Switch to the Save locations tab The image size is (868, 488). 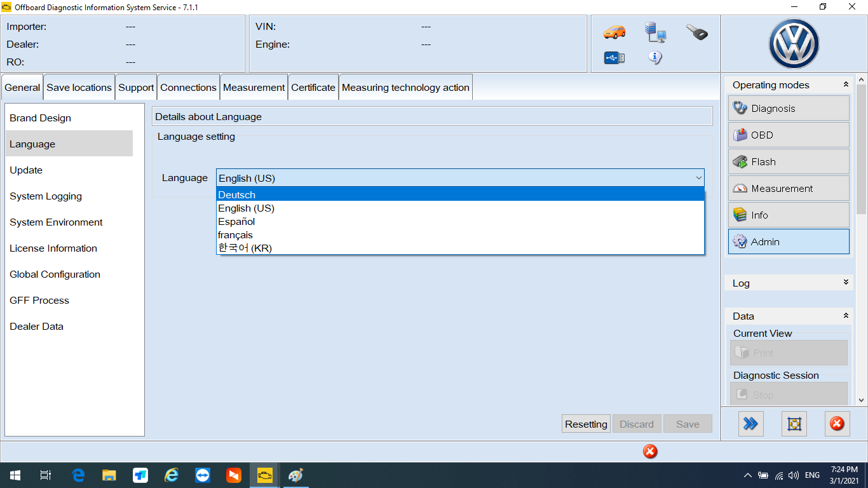[79, 88]
